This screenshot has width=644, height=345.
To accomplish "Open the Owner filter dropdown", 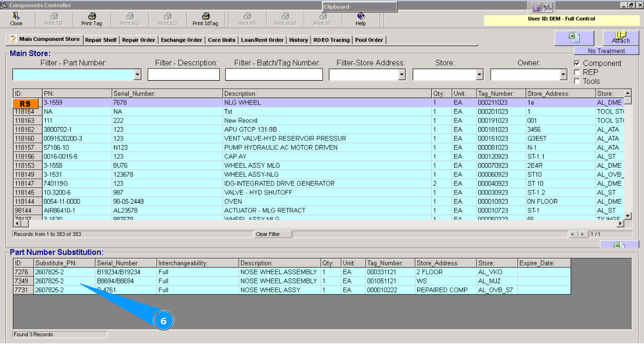I will point(563,75).
